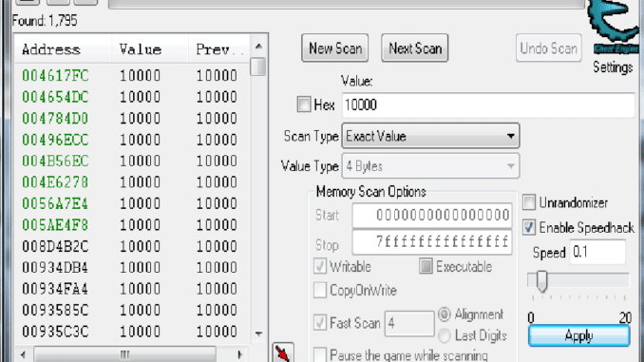Open the Scan Type dropdown
Image resolution: width=644 pixels, height=362 pixels.
point(430,136)
